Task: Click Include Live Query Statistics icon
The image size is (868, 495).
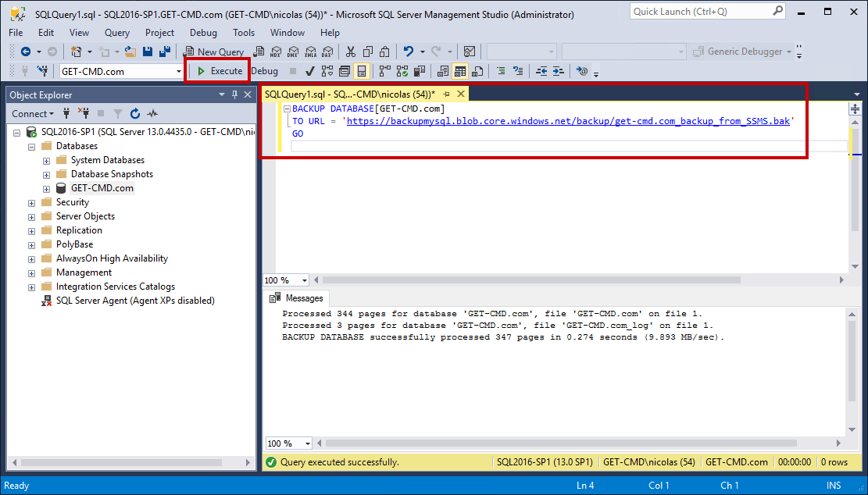Action: tap(402, 71)
